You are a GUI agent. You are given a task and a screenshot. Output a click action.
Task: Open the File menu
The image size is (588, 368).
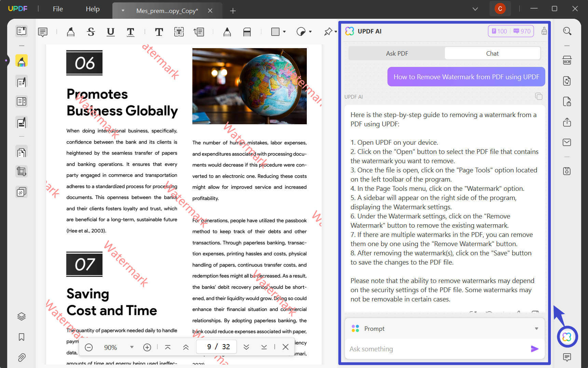(58, 9)
